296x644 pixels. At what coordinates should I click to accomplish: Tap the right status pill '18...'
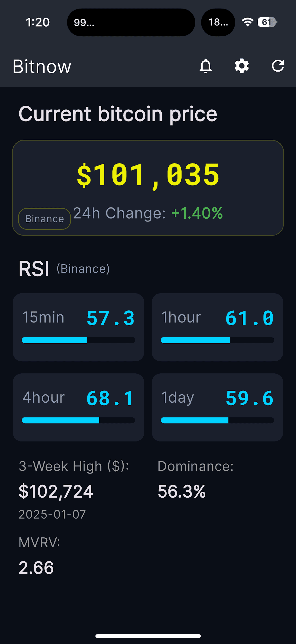pos(218,22)
